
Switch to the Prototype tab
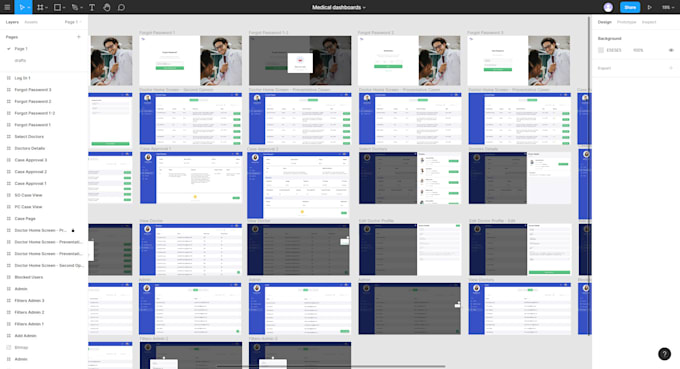point(626,22)
